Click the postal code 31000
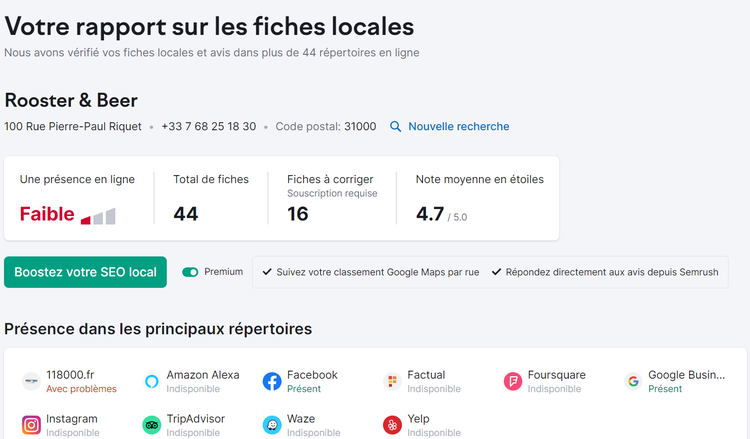This screenshot has height=439, width=750. (360, 126)
